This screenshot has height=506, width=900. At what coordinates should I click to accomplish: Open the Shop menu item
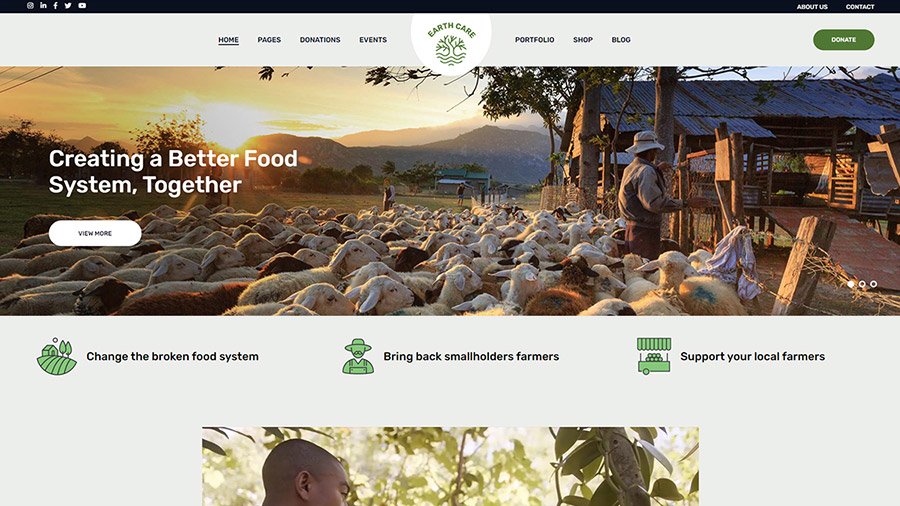[583, 40]
